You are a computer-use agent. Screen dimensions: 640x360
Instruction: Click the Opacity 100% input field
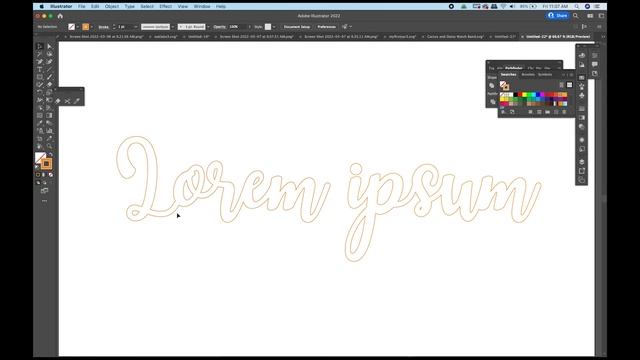237,27
